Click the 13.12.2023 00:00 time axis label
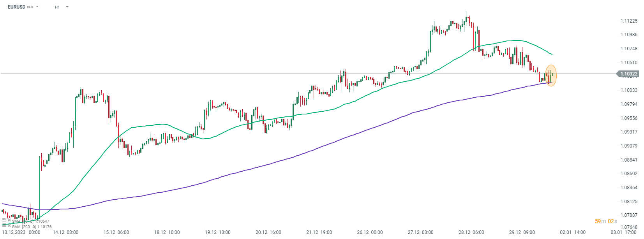This screenshot has width=644, height=239. click(x=21, y=232)
